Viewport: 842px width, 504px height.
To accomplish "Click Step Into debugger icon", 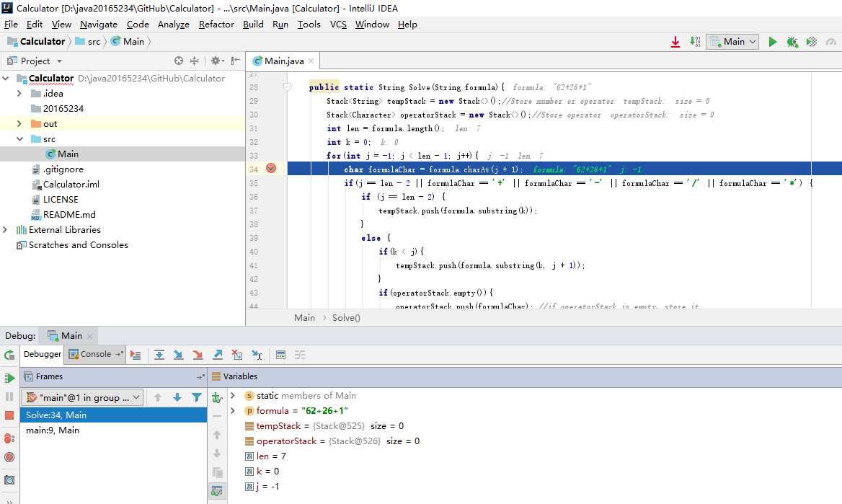I will [x=178, y=355].
